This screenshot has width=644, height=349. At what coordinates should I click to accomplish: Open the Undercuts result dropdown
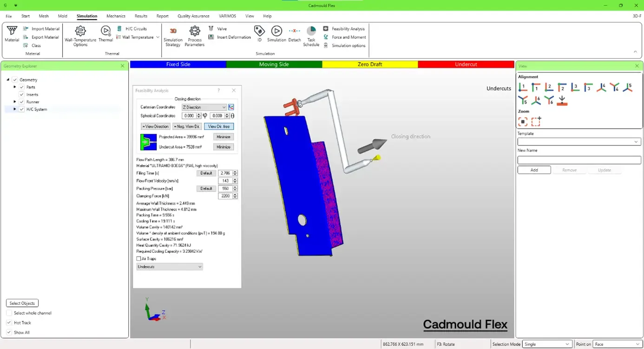[170, 267]
